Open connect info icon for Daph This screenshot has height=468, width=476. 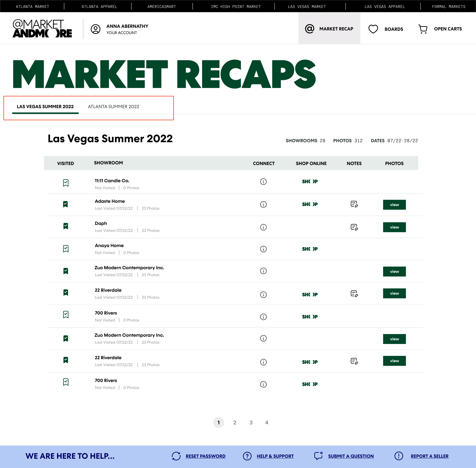pos(263,227)
